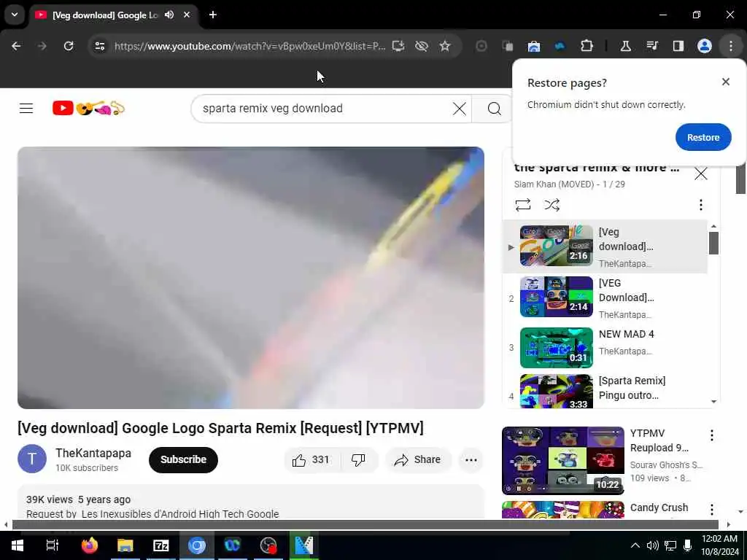Open TheKantapapa channel avatar
Image resolution: width=747 pixels, height=560 pixels.
point(32,459)
